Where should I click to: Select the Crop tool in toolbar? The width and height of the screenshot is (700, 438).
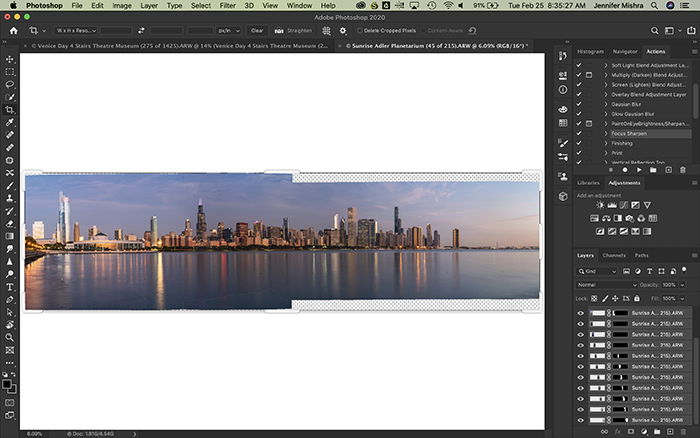point(10,109)
